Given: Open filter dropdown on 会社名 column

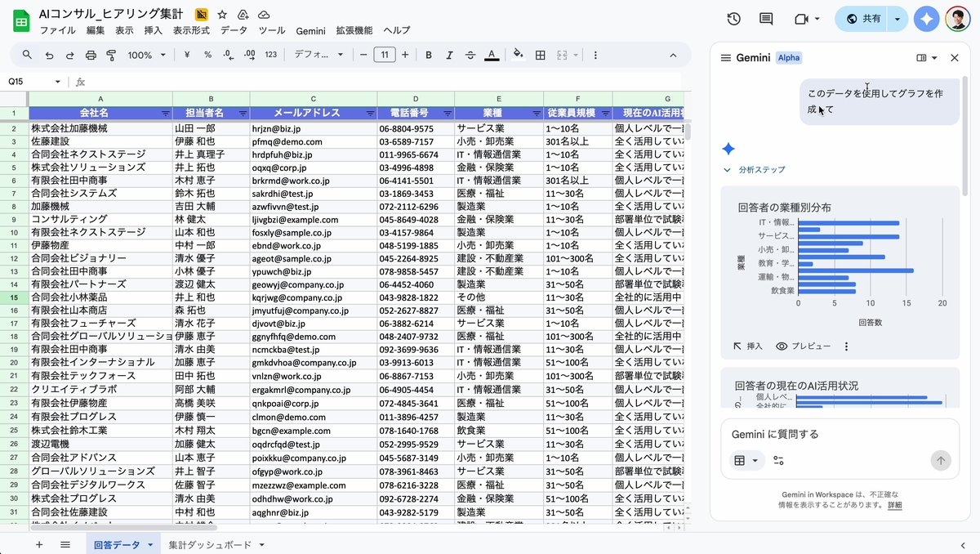Looking at the screenshot, I should [x=166, y=113].
